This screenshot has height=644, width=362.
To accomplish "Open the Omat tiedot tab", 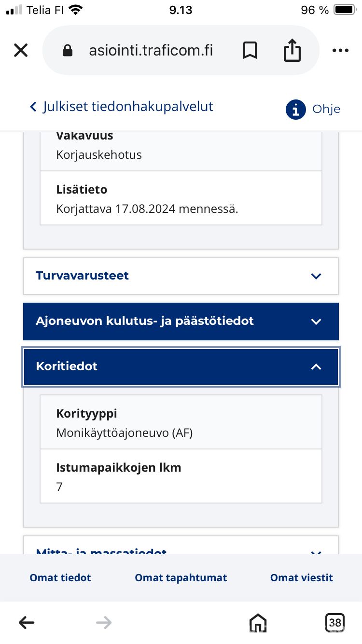I will click(x=60, y=578).
